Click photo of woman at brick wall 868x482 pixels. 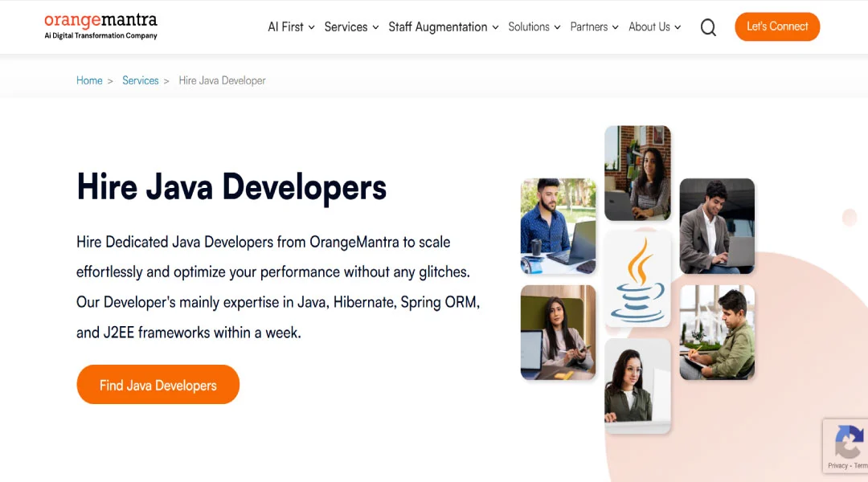(x=637, y=174)
